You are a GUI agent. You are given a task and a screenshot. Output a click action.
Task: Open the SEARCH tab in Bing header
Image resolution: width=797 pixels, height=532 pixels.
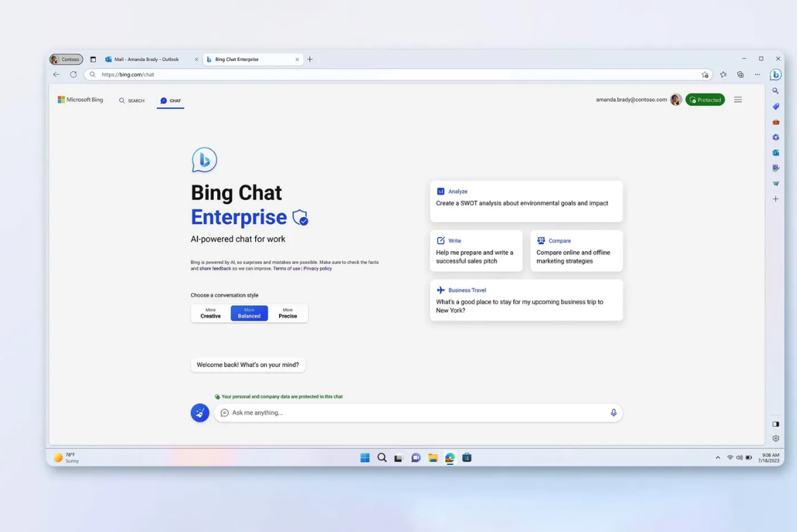tap(132, 100)
